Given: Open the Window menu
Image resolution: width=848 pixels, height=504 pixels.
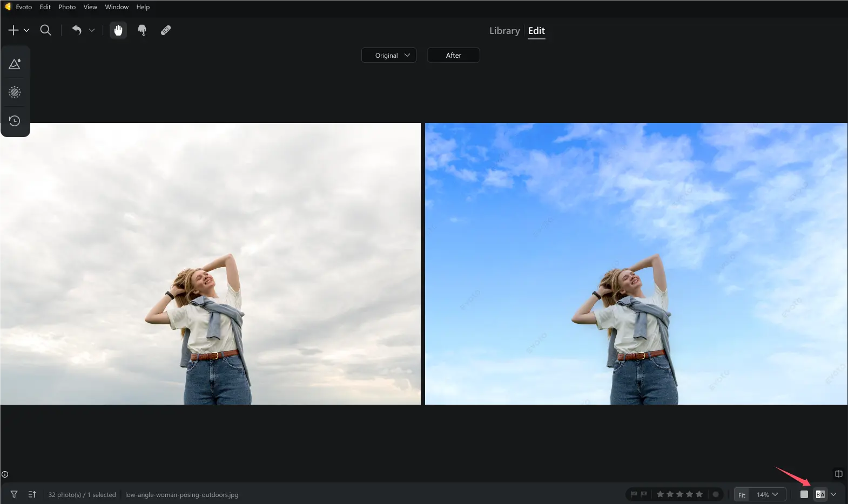Looking at the screenshot, I should click(117, 7).
